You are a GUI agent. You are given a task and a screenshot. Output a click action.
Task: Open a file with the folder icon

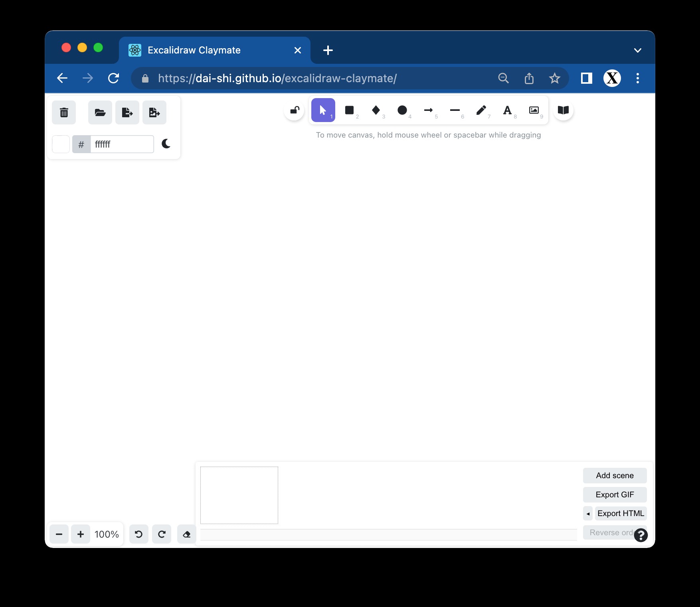pyautogui.click(x=100, y=112)
